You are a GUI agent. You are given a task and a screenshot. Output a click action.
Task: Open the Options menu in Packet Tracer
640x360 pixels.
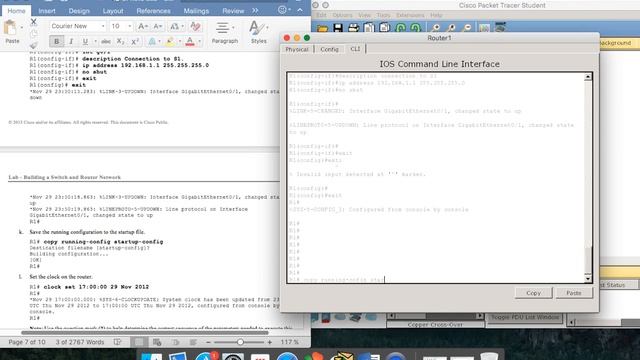342,15
